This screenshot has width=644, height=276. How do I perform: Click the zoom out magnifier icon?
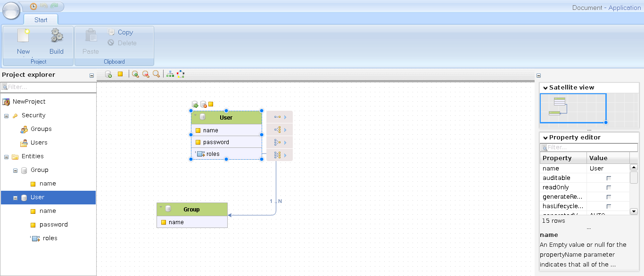[x=146, y=74]
